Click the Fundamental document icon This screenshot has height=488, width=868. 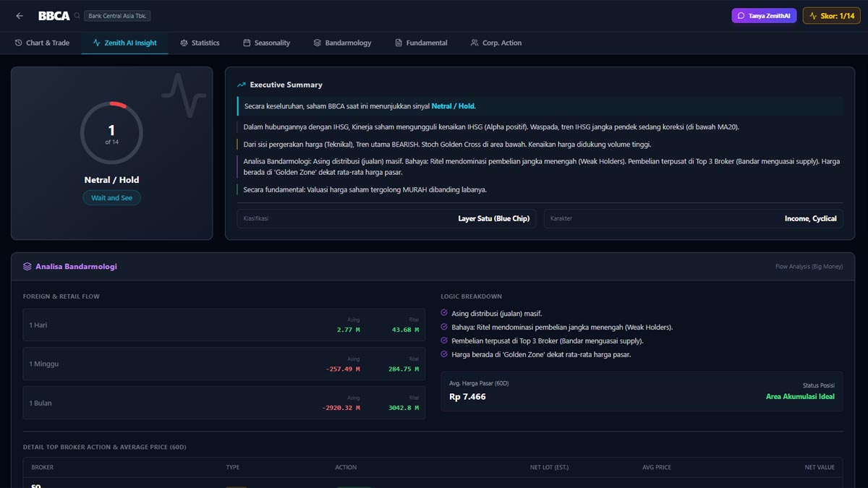399,43
